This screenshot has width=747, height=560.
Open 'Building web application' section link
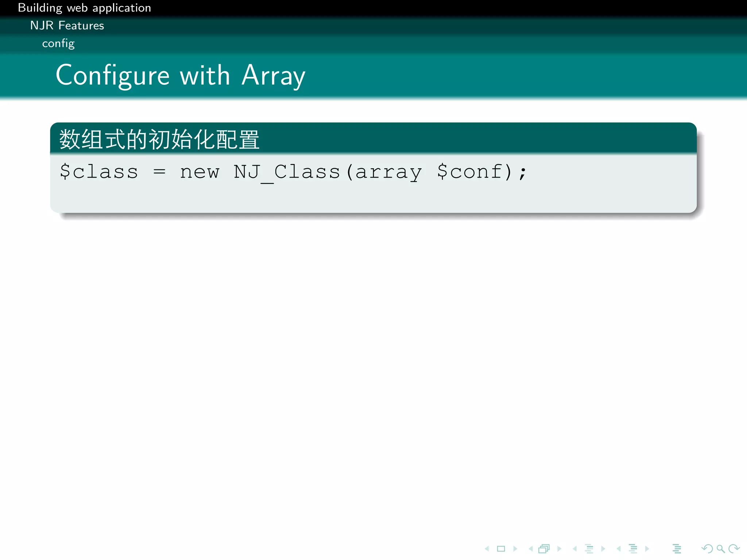[x=84, y=8]
